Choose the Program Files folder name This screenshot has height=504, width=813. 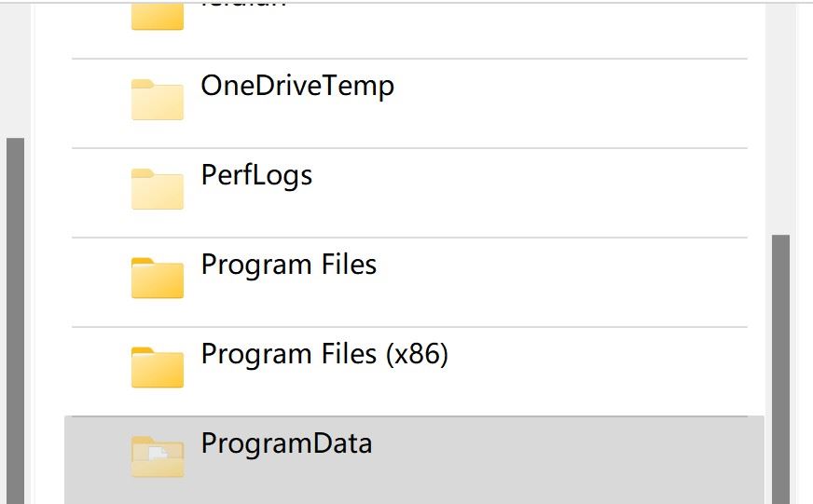tap(289, 265)
